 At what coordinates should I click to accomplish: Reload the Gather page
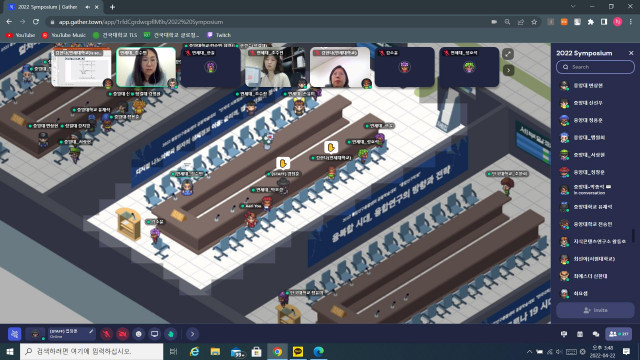(36, 22)
